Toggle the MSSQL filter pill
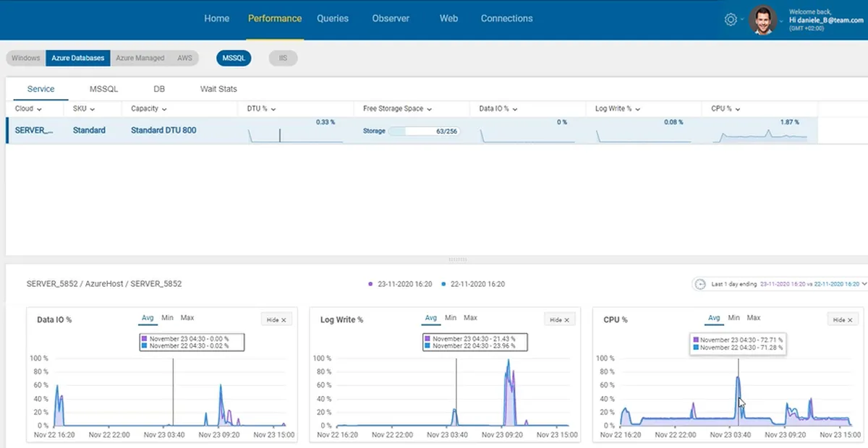 coord(234,58)
